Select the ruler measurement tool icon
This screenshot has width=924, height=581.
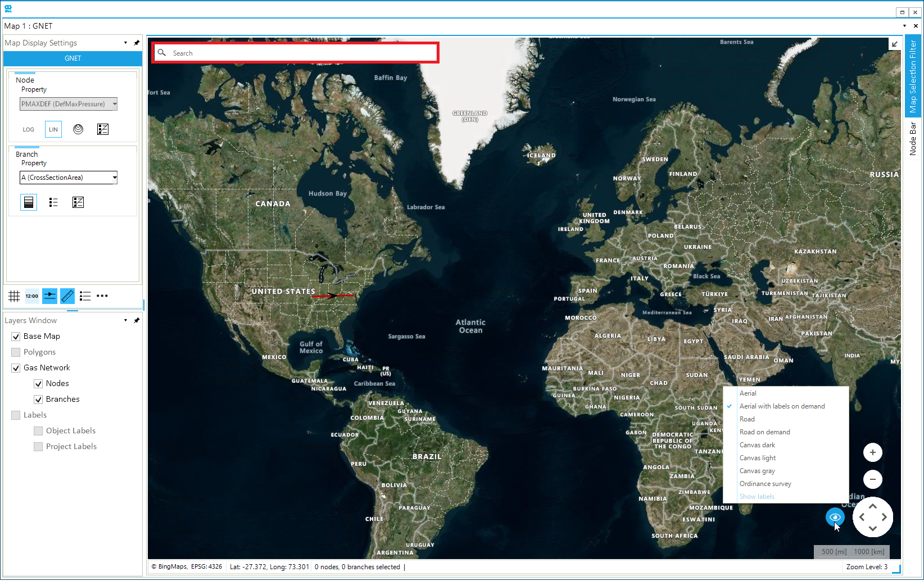(x=67, y=296)
